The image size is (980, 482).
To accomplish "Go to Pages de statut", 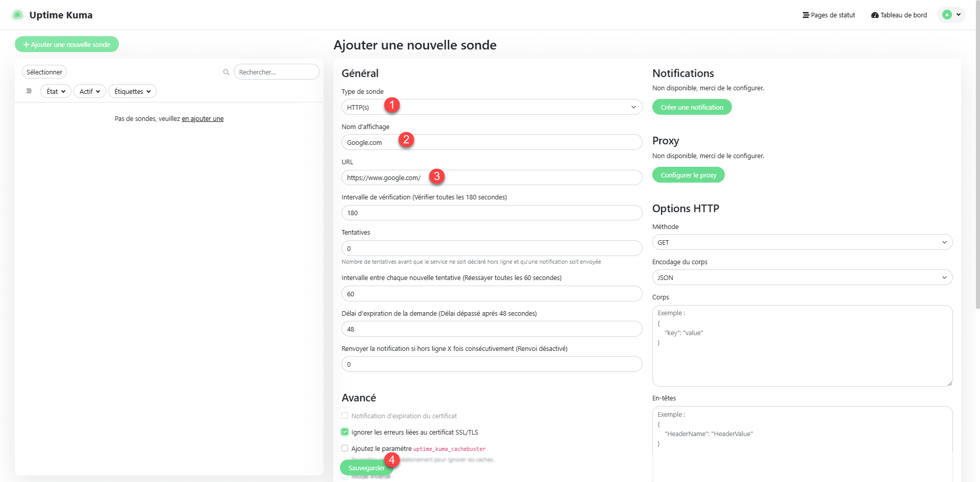I will [x=828, y=15].
